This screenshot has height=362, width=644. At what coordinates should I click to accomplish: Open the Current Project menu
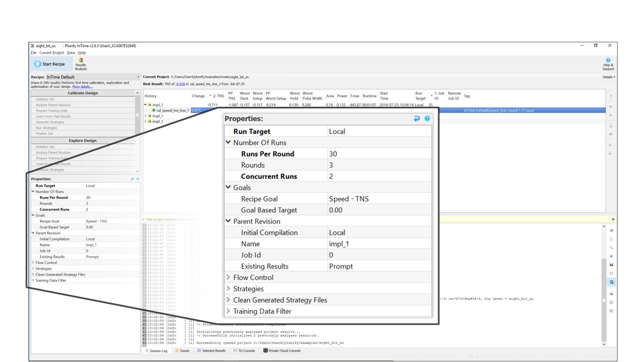(51, 53)
